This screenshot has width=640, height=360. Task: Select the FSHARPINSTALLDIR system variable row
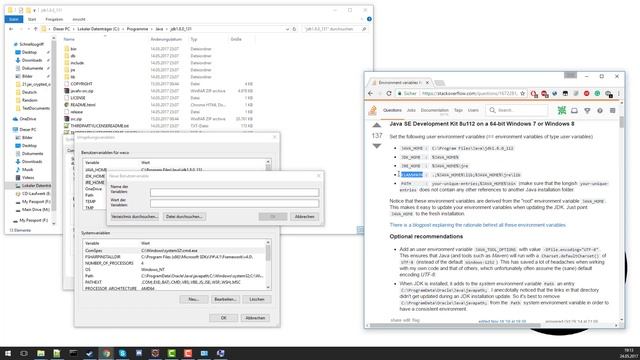click(174, 257)
